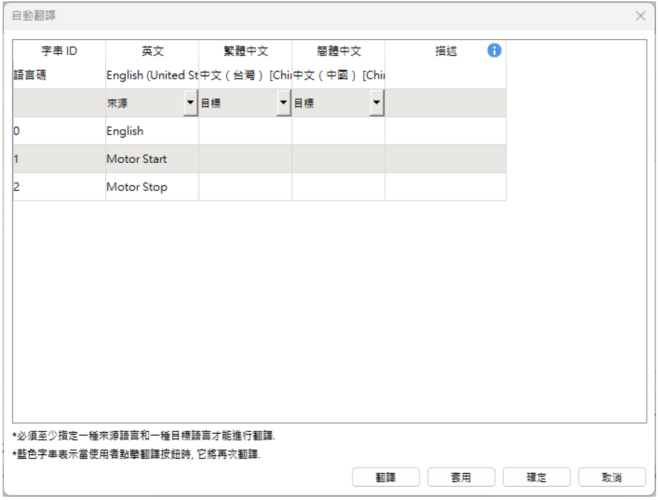The image size is (658, 500).
Task: Select the Motor Start string cell
Action: pos(152,158)
